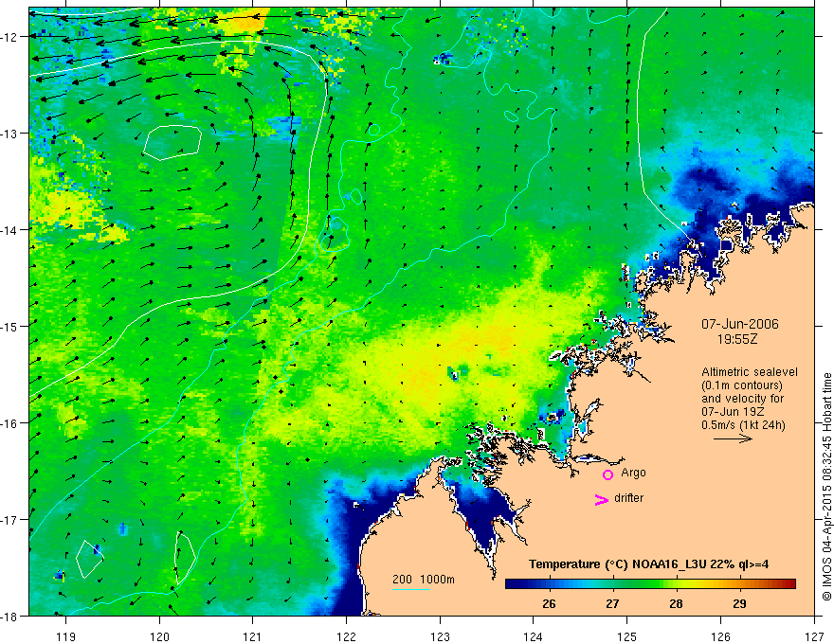Click the '19:55Z' time label
The image size is (834, 644).
pos(737,339)
